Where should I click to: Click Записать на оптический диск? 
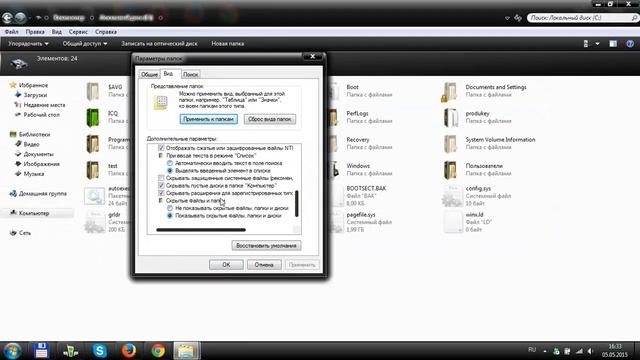tap(159, 44)
